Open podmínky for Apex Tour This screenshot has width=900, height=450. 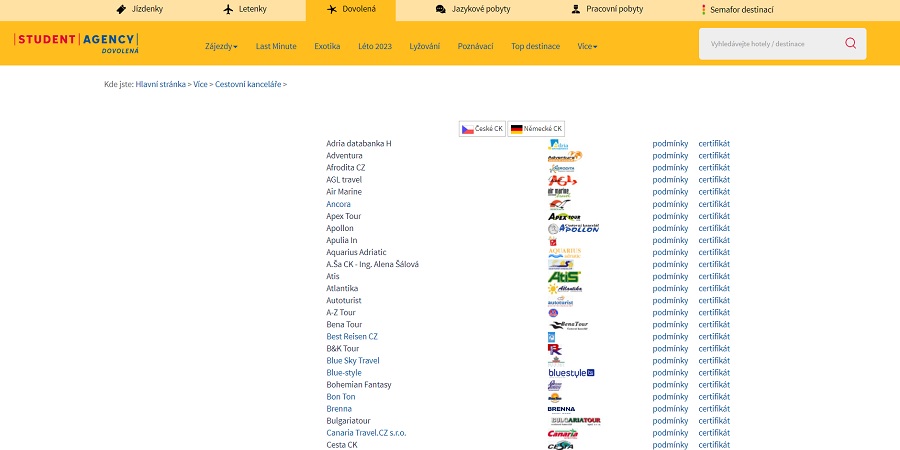670,216
